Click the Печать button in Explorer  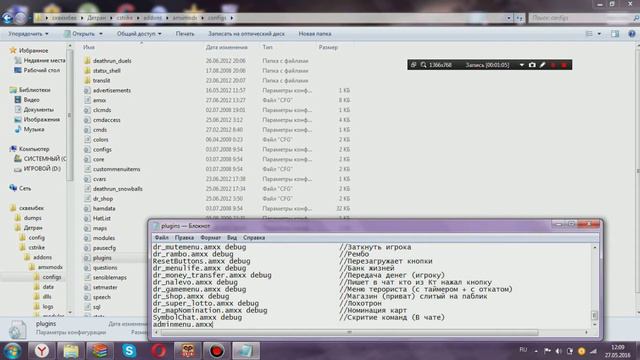[x=185, y=34]
